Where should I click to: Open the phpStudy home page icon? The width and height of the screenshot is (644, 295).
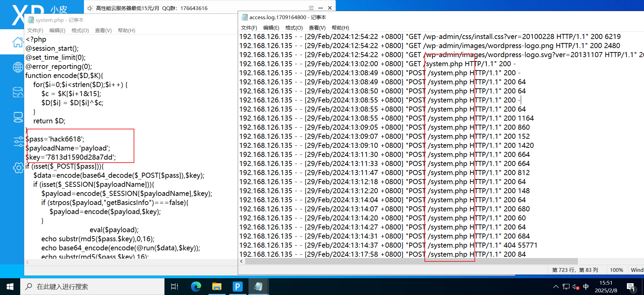[x=17, y=42]
